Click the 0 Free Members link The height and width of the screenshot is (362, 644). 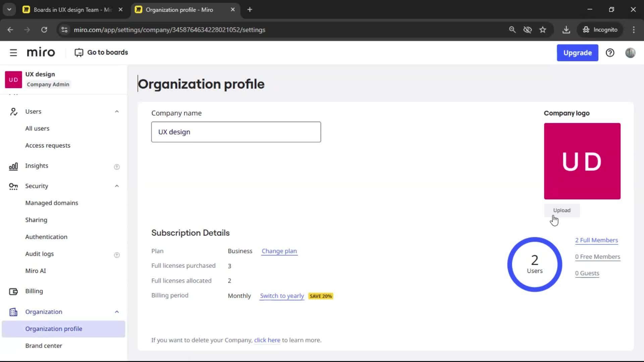tap(597, 257)
